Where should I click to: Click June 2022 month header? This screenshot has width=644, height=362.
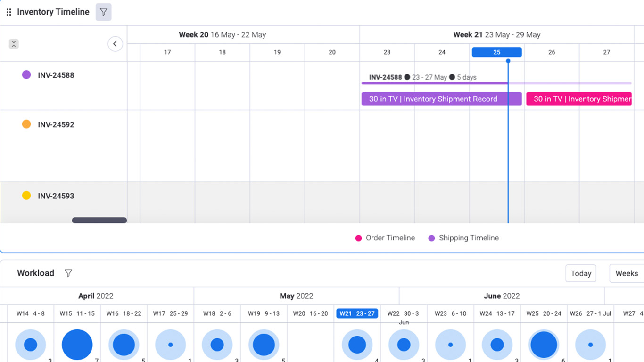502,296
